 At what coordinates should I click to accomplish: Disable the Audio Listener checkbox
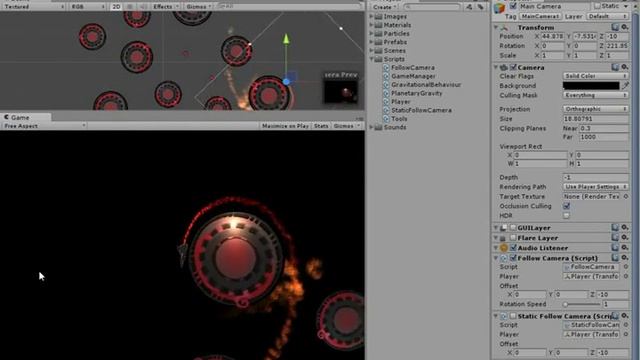coord(513,248)
